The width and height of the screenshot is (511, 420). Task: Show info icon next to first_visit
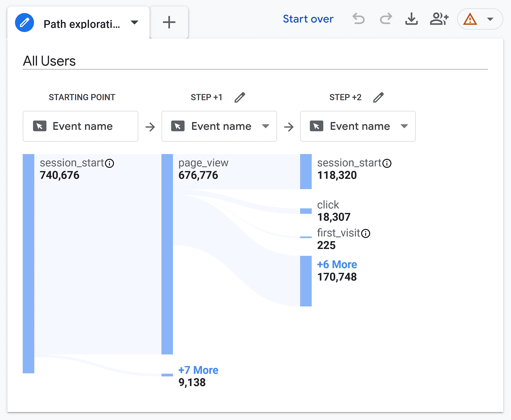[x=366, y=233]
